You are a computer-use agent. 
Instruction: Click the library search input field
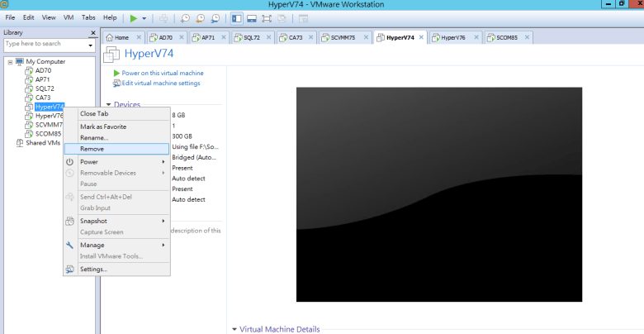44,44
